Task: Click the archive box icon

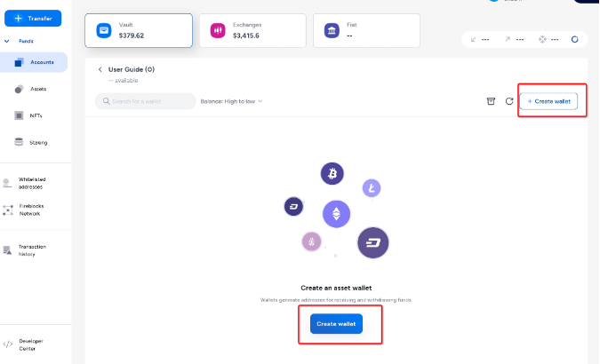Action: click(490, 101)
